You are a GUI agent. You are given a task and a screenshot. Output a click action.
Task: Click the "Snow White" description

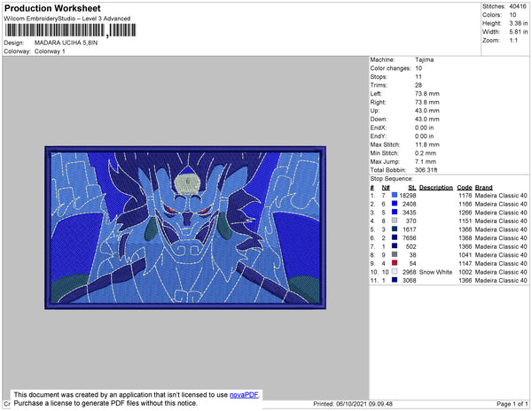coord(435,272)
